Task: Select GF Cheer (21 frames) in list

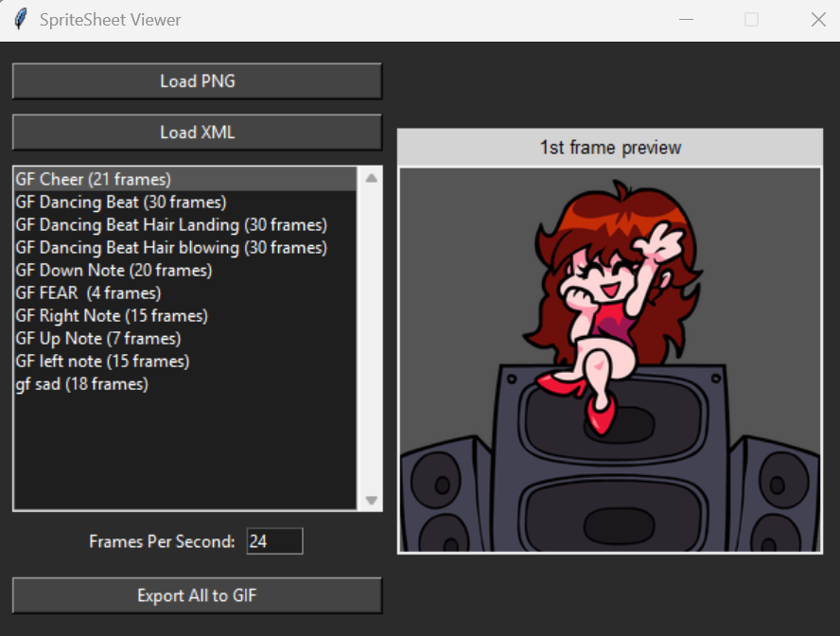Action: [185, 179]
